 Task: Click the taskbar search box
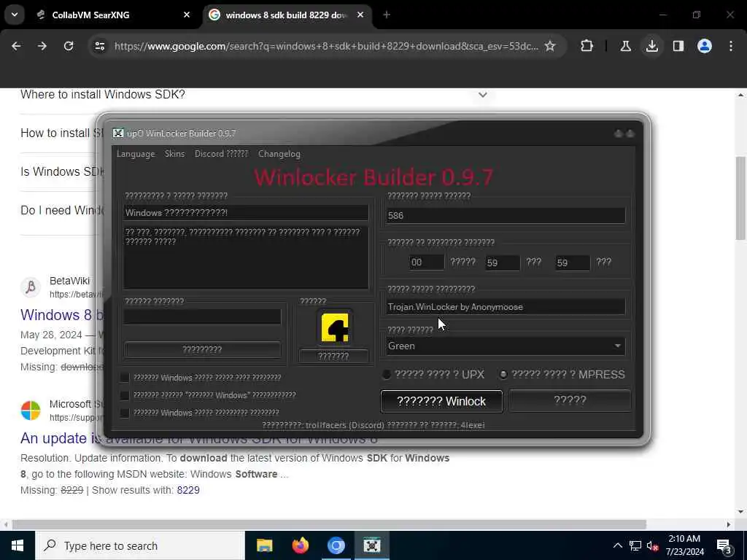[139, 545]
